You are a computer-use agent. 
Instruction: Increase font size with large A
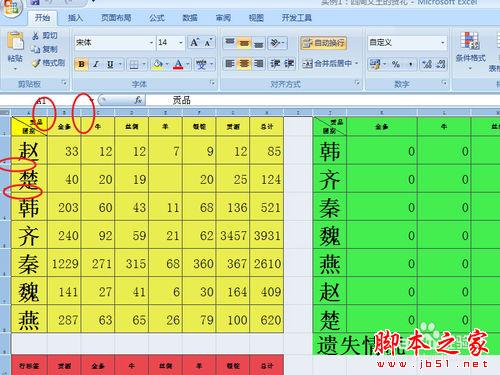pyautogui.click(x=195, y=43)
